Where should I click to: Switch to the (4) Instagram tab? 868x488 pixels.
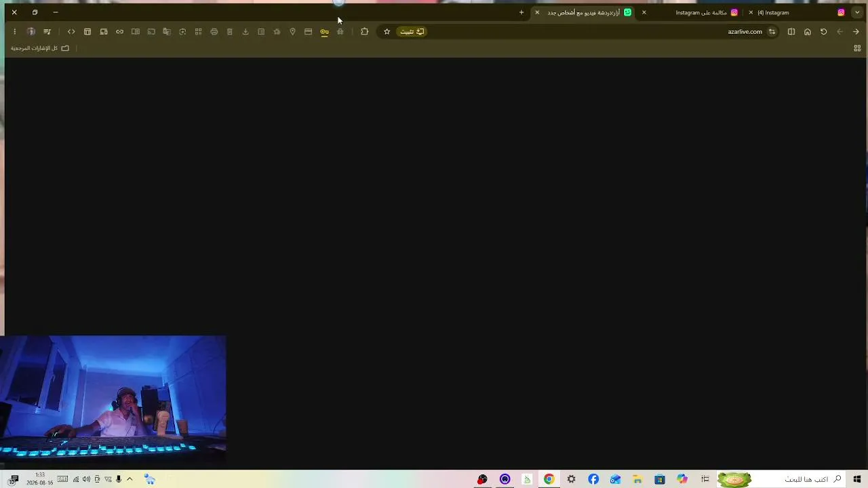point(797,12)
